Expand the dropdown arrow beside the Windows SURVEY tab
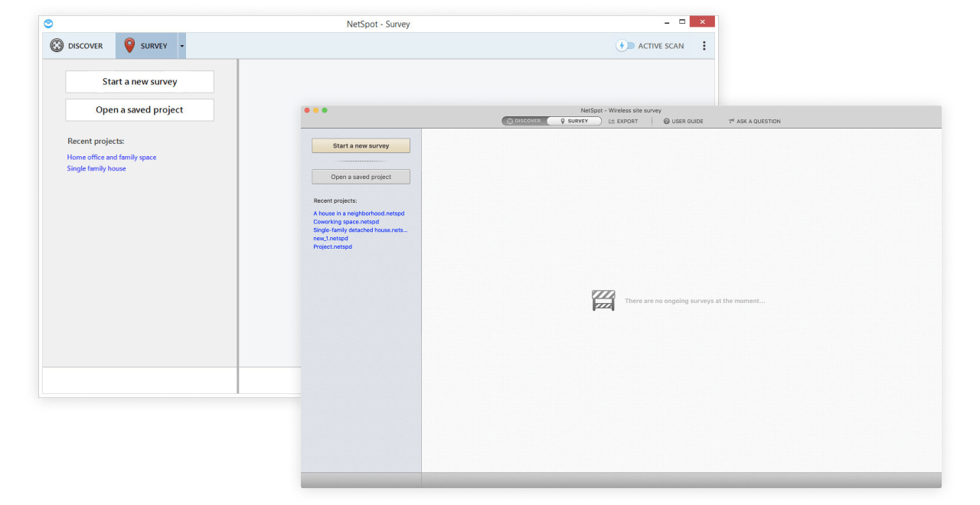 [182, 46]
